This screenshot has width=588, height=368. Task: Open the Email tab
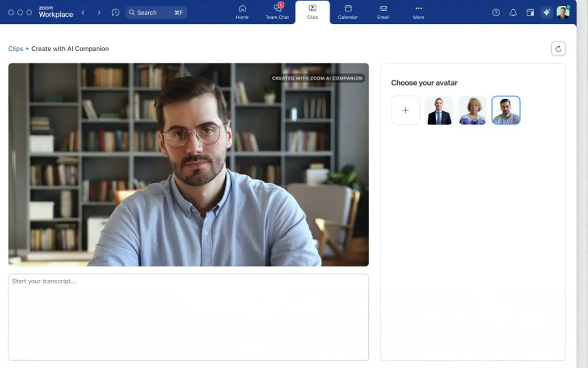pyautogui.click(x=383, y=12)
